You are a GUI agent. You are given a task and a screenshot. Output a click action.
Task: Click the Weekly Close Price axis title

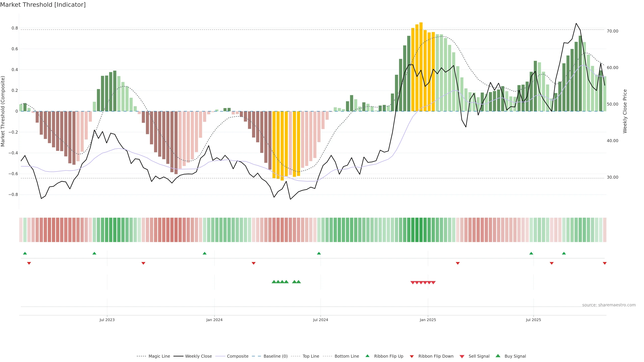625,111
